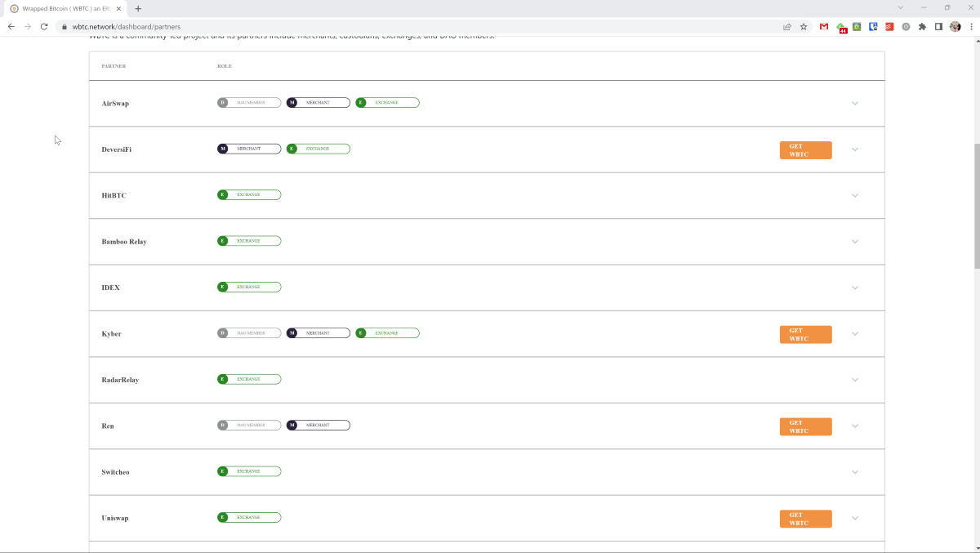Click DeversiFi's Exchange badge
The image size is (980, 553).
318,149
